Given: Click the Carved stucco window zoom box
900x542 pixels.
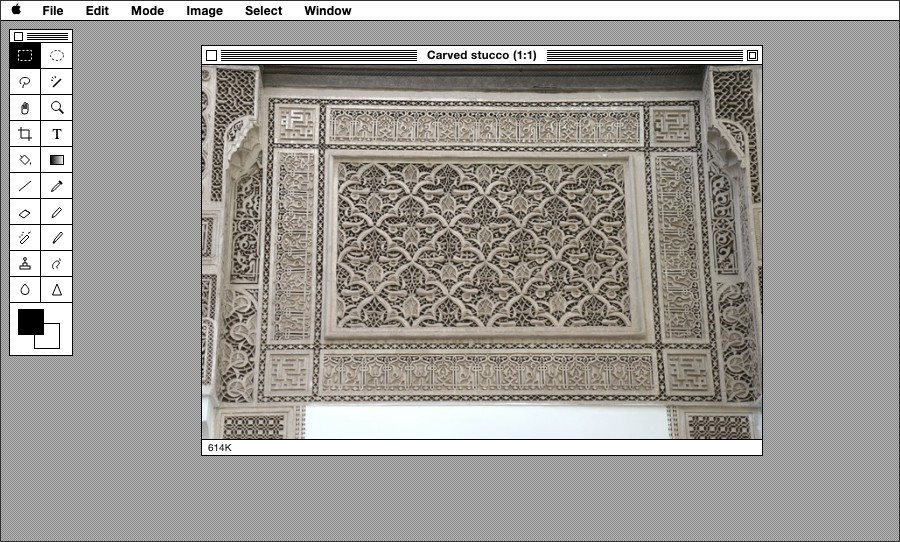Looking at the screenshot, I should [x=752, y=55].
